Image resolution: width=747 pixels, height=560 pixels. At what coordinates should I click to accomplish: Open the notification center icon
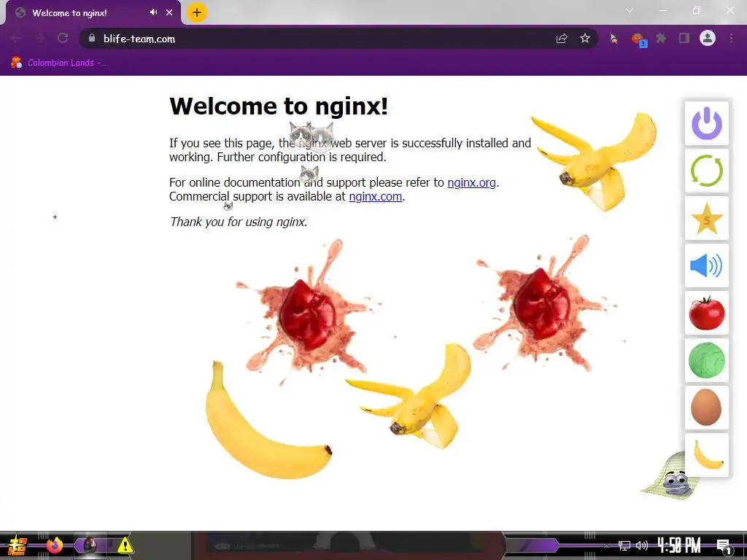tap(724, 546)
